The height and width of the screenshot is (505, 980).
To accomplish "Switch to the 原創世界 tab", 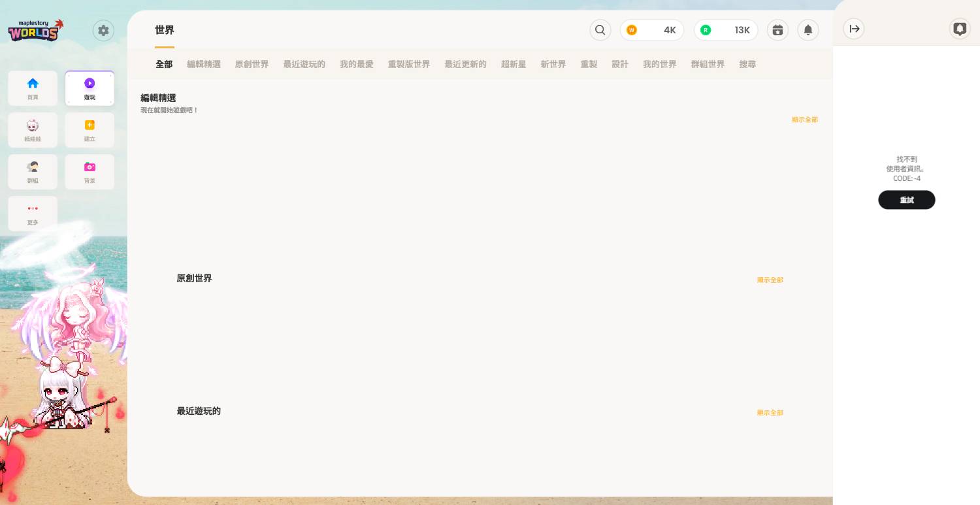I will coord(252,64).
